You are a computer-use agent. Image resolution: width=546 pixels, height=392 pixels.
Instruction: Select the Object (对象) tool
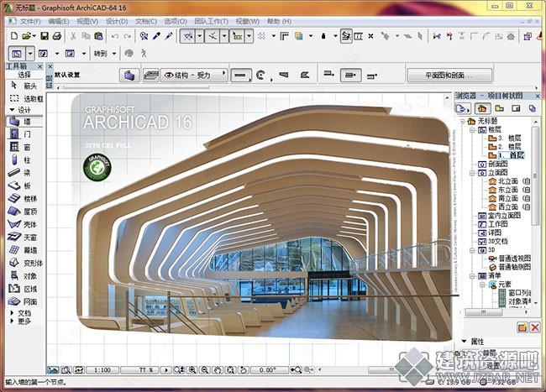tap(24, 276)
